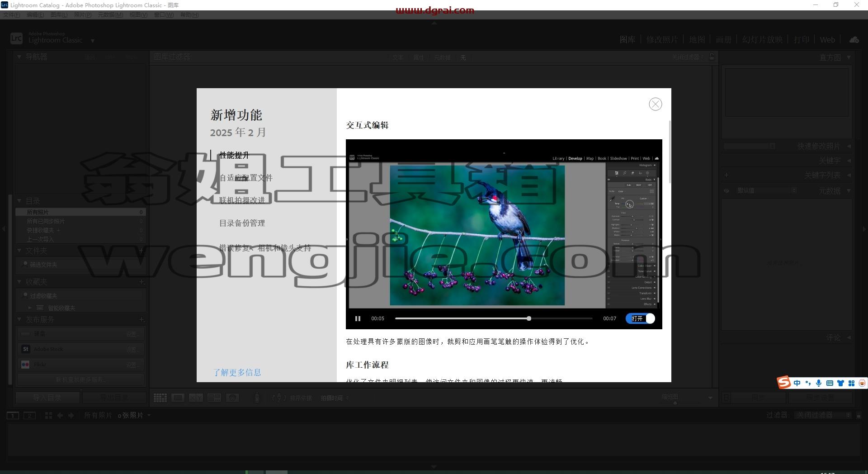Add a publish service with the 发布服务 plus icon
The image size is (868, 474).
142,319
